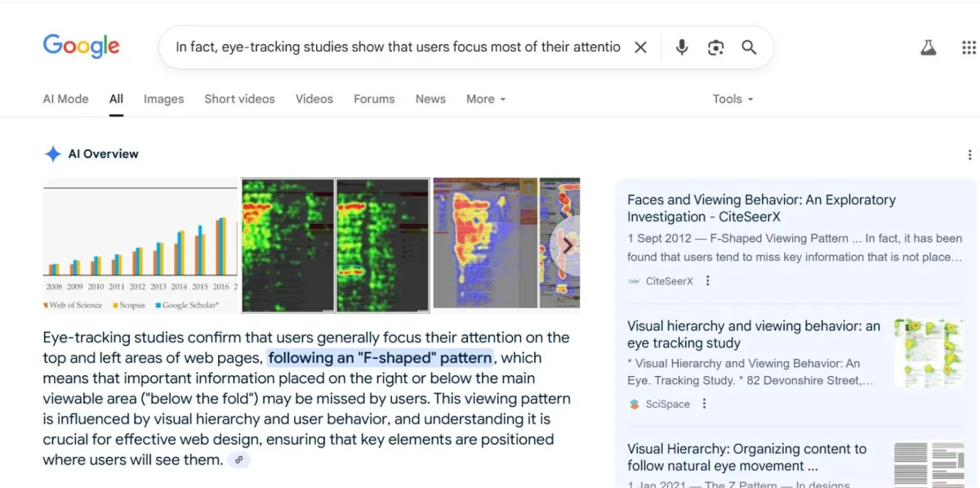Click the CiteSeerX source favicon
980x488 pixels.
point(634,280)
